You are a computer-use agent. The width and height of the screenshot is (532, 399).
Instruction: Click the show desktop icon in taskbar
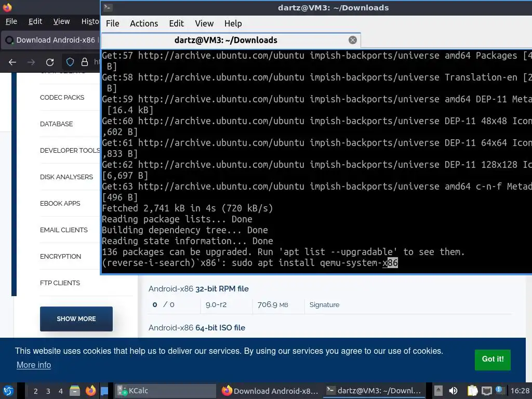(104, 391)
